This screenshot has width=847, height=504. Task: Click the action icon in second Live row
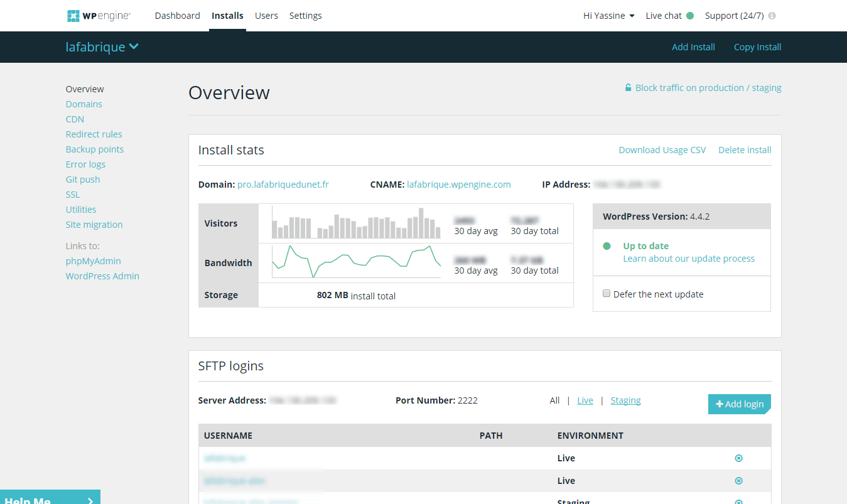click(x=739, y=481)
